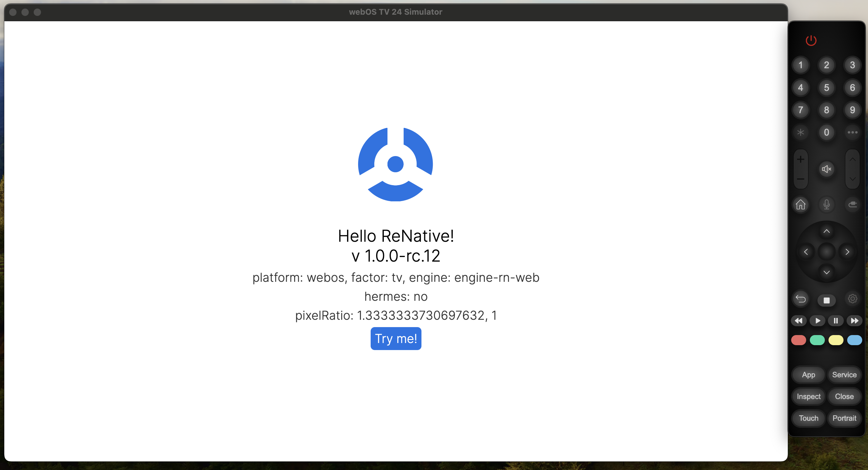Toggle Touch mode on remote
The height and width of the screenshot is (470, 868).
click(x=808, y=418)
